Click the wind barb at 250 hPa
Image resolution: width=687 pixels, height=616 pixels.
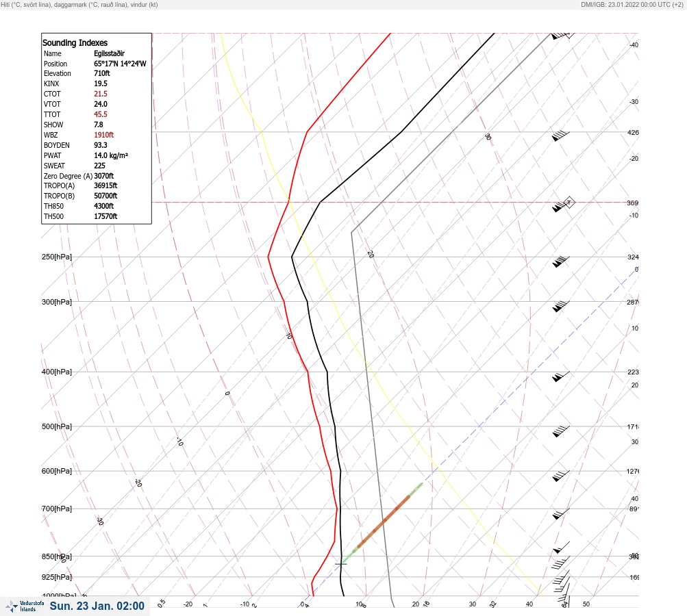pos(560,261)
